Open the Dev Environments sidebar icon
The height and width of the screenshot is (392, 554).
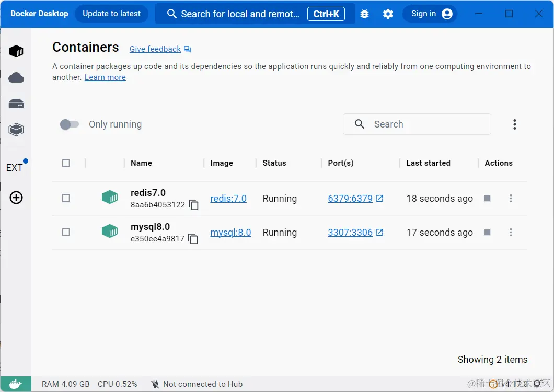click(x=16, y=130)
